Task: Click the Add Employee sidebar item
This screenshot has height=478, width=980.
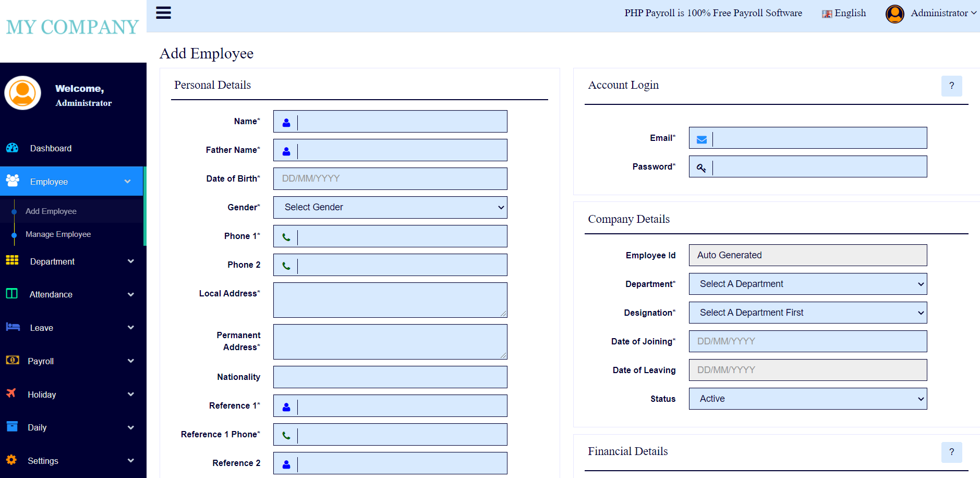Action: pos(51,211)
